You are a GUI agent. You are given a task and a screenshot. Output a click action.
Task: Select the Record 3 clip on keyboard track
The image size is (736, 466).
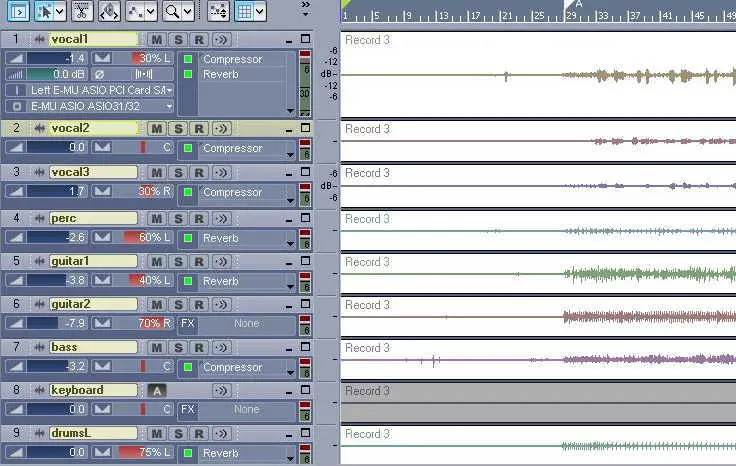click(538, 403)
